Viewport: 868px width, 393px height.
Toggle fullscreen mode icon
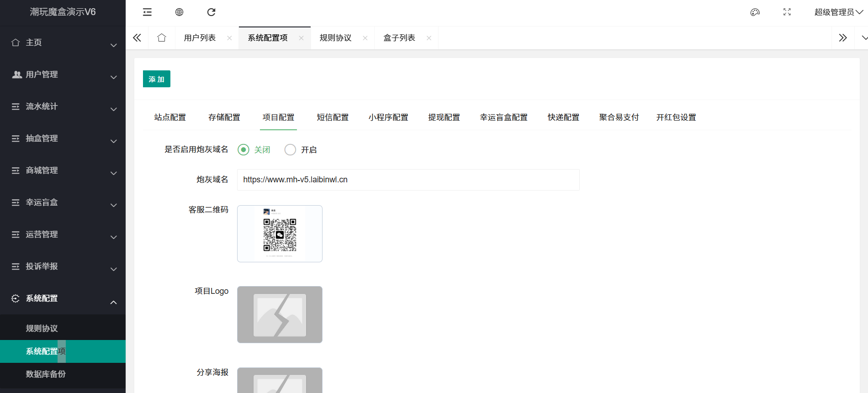click(787, 12)
